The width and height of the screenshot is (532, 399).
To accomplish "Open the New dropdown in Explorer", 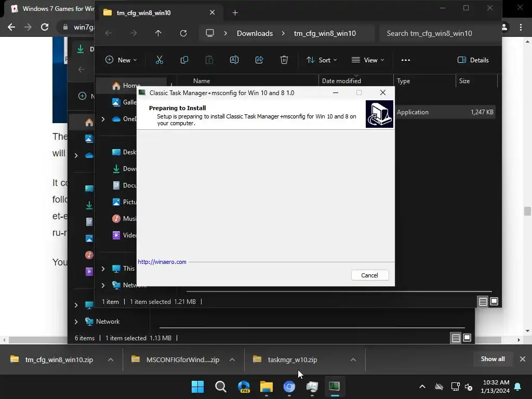I will tap(121, 60).
